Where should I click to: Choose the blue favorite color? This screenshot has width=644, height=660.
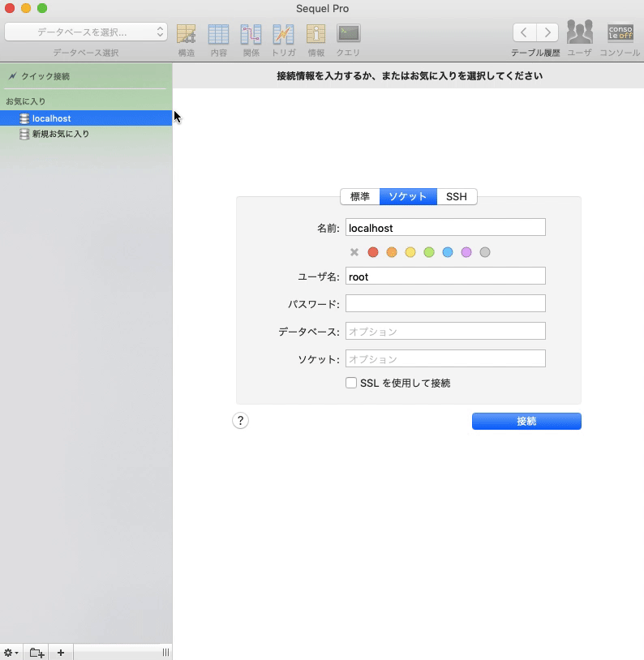(448, 252)
